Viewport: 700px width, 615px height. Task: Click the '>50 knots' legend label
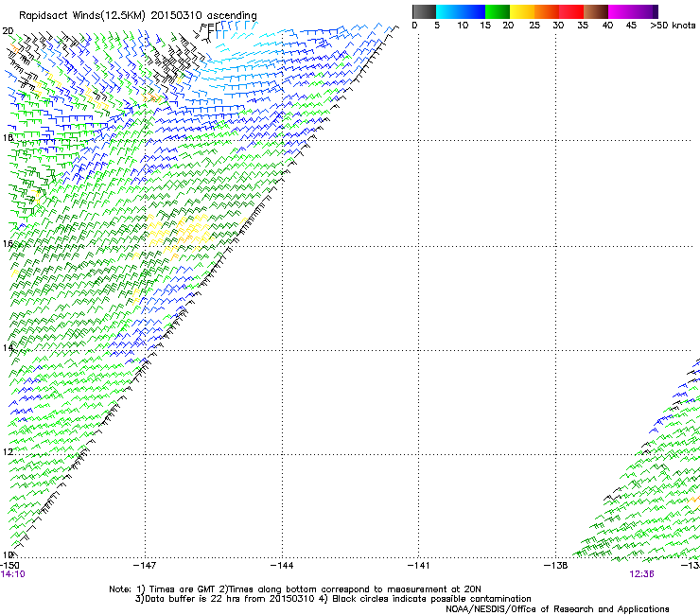point(673,26)
